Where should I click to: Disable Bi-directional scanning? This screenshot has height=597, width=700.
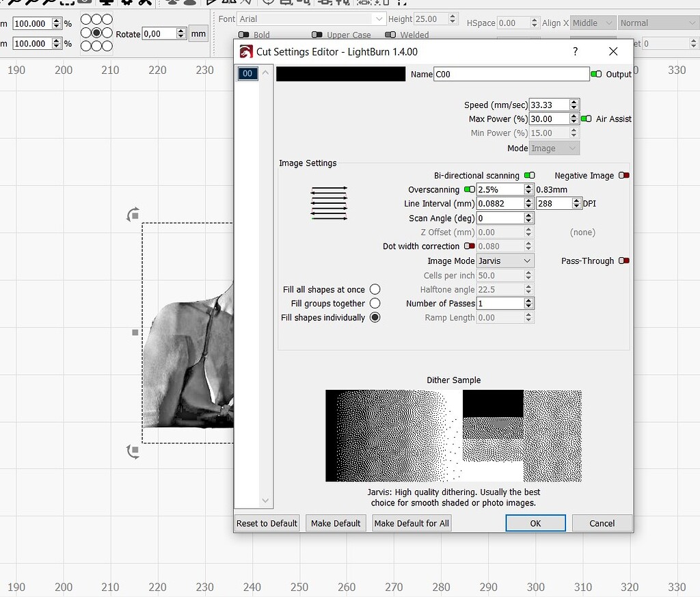click(529, 176)
